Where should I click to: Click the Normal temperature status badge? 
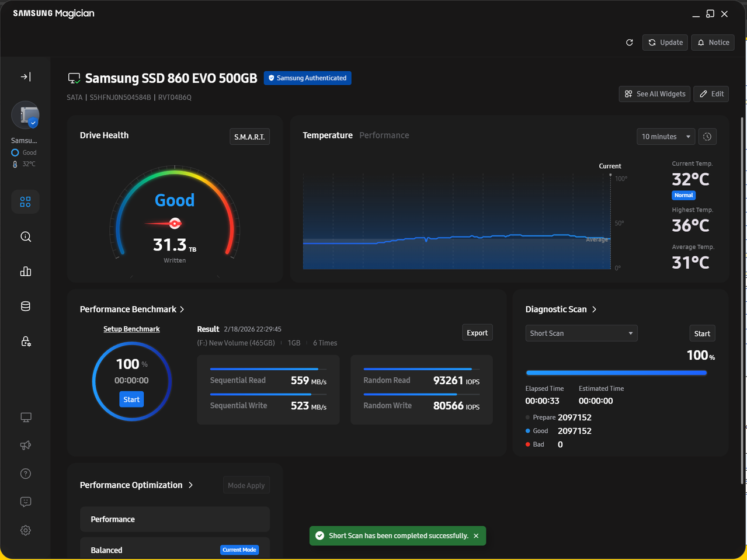[x=683, y=196]
